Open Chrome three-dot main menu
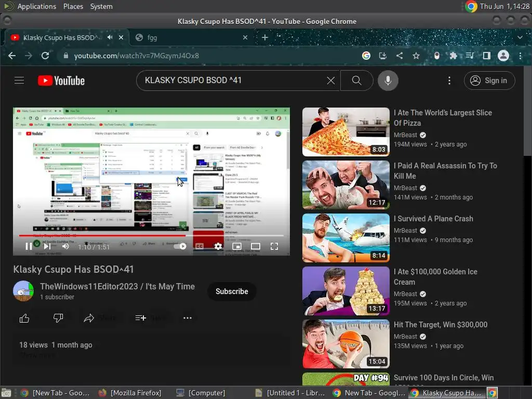 pos(520,56)
